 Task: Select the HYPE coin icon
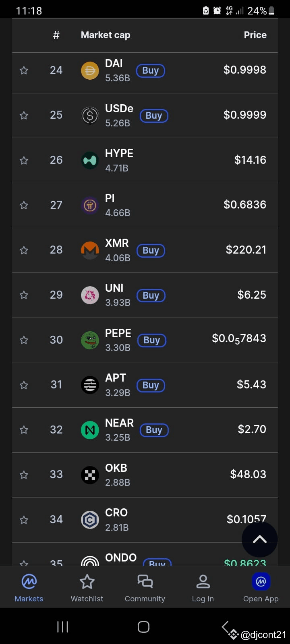pyautogui.click(x=90, y=161)
